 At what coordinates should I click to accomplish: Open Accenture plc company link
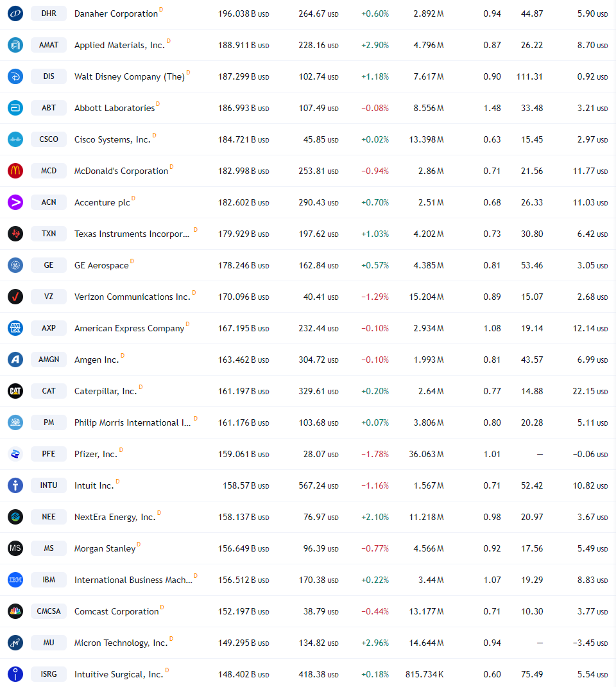[102, 202]
